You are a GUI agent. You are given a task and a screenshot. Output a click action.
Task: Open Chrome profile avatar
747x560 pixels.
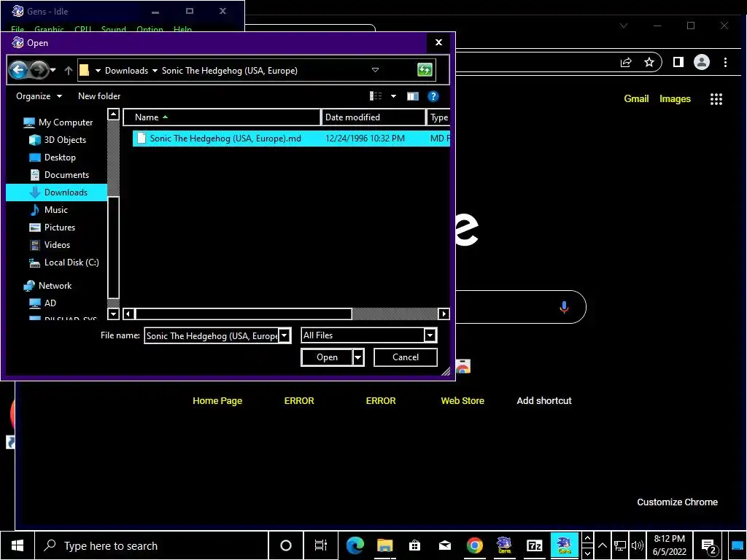coord(702,62)
